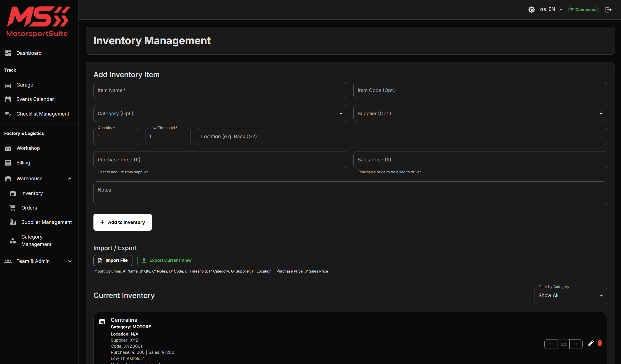Image resolution: width=621 pixels, height=364 pixels.
Task: Go to the Dashboard page
Action: (29, 53)
